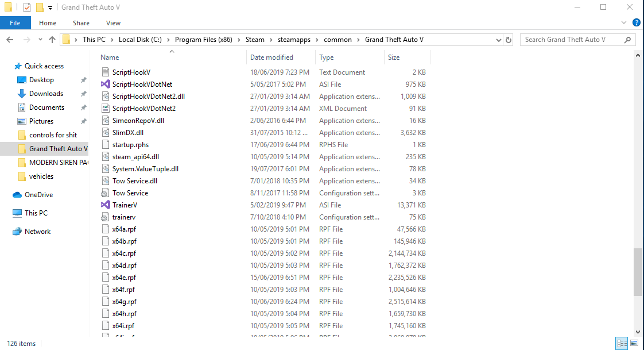Expand chevron after steamapps in address bar

[x=317, y=40]
